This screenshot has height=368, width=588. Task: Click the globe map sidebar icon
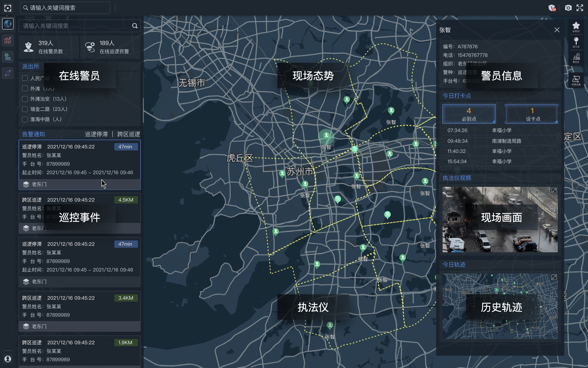coord(8,24)
